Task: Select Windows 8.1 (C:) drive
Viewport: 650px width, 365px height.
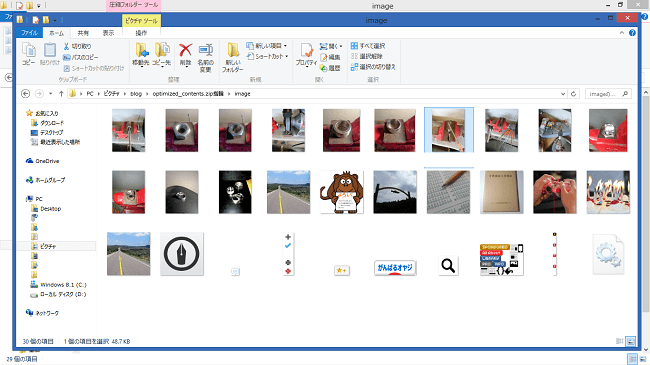Action: [x=63, y=285]
